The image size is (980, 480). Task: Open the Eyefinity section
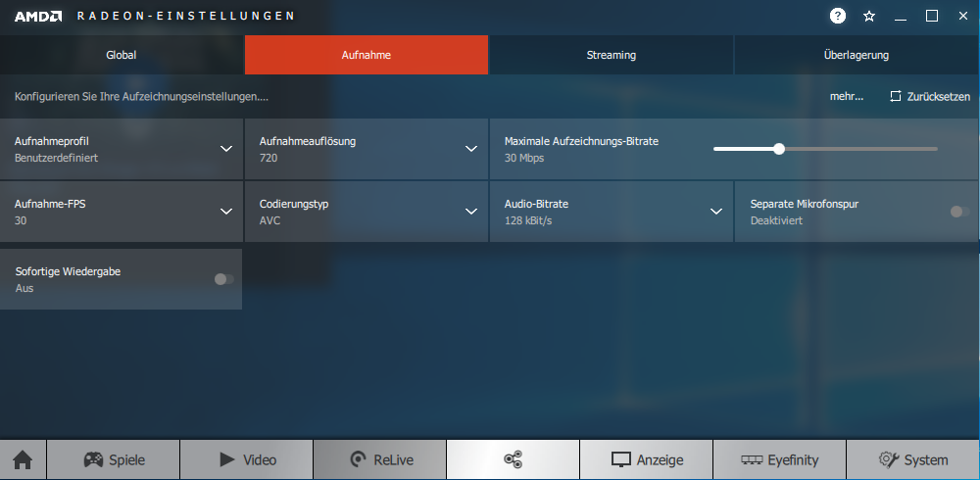coord(779,460)
